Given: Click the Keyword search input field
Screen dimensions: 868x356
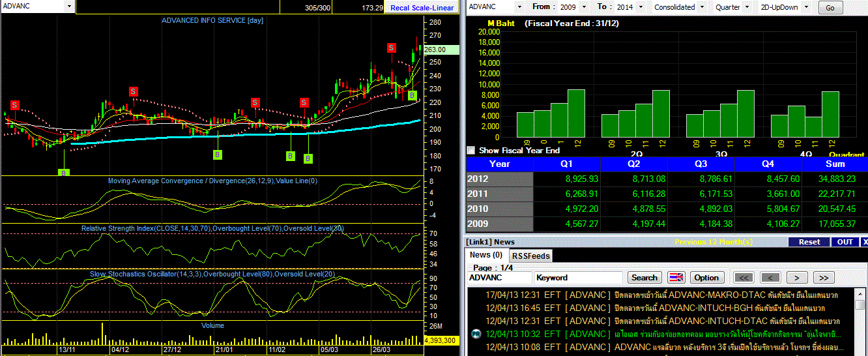Looking at the screenshot, I should (x=579, y=277).
